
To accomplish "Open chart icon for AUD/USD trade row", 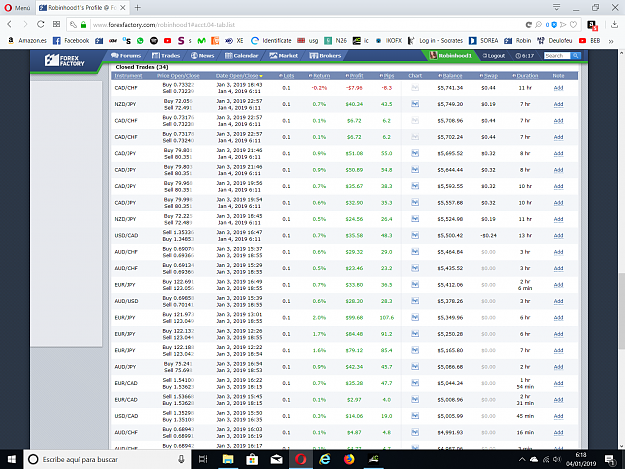I will [415, 301].
